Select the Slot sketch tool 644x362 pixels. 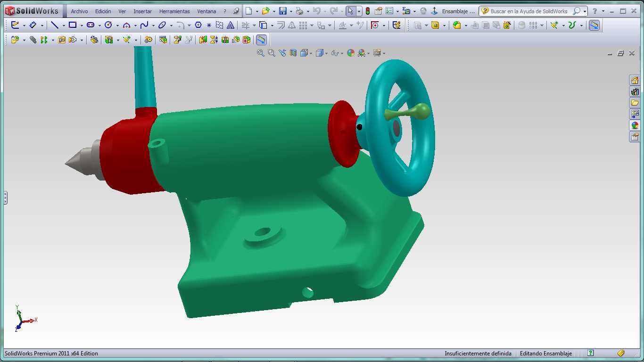(91, 25)
